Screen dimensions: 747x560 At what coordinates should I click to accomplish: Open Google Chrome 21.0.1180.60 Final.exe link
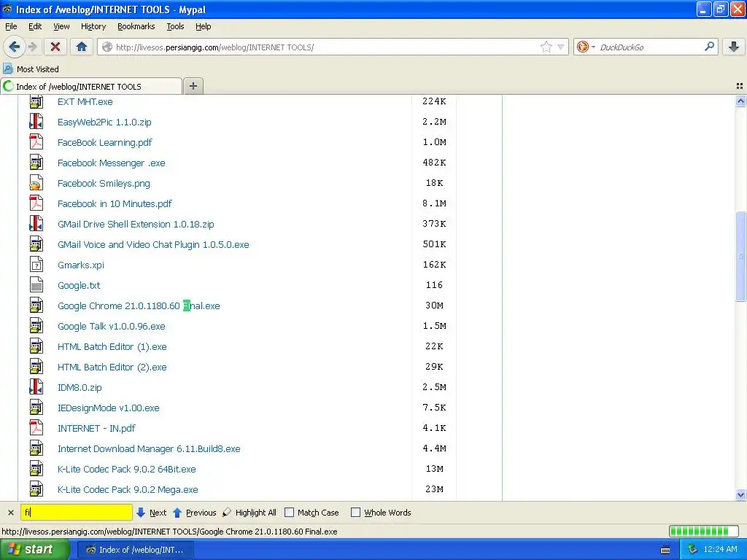[139, 306]
